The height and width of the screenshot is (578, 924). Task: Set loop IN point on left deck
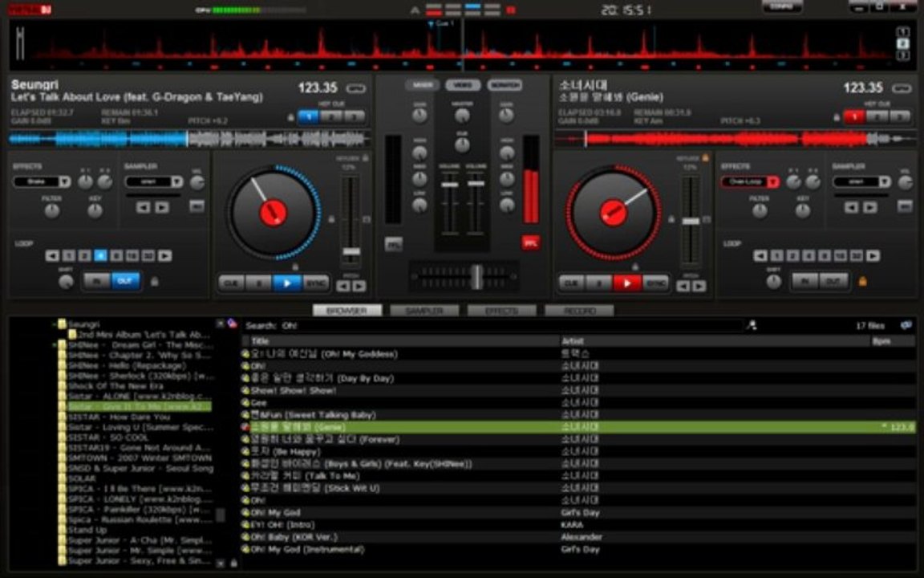pyautogui.click(x=97, y=281)
